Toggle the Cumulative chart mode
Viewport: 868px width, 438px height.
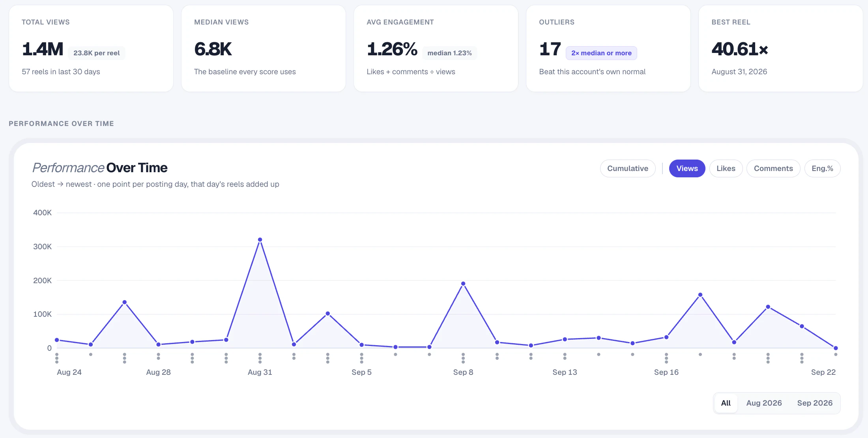628,169
